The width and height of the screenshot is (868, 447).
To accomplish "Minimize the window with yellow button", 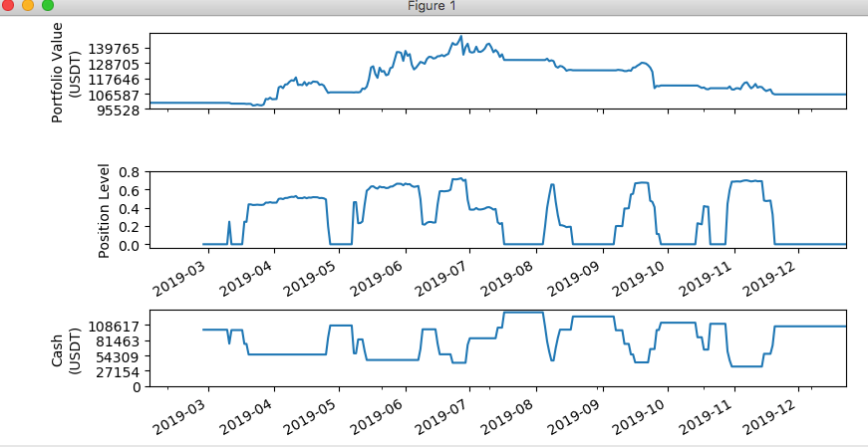I will 28,6.
